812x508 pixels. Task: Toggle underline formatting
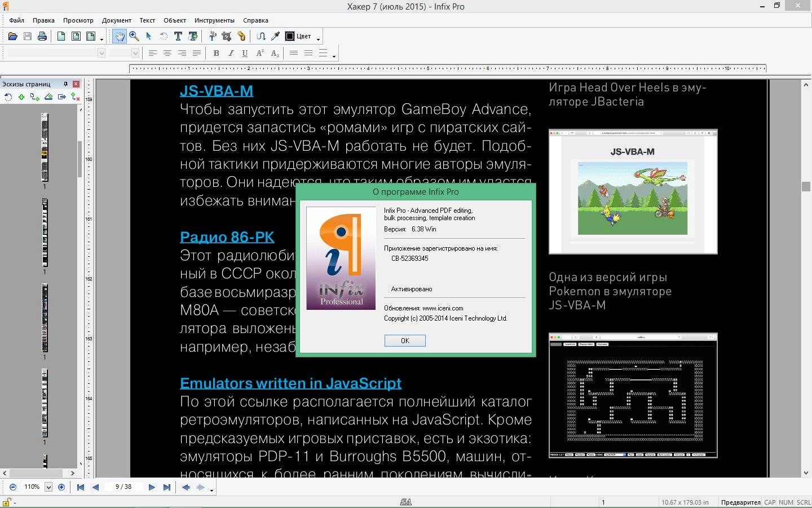(245, 53)
